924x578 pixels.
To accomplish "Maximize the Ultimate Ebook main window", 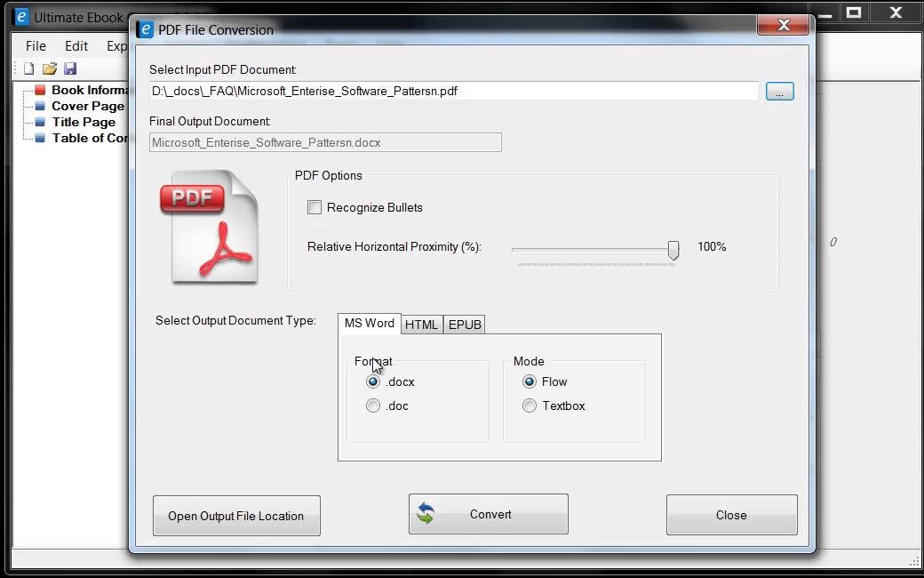I will coord(854,12).
